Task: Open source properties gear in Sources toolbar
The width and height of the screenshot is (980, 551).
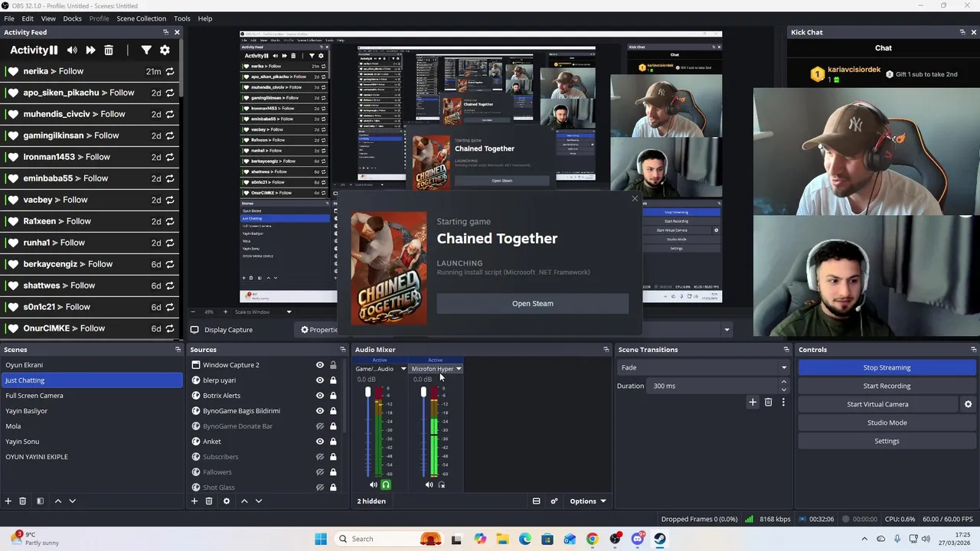Action: point(226,501)
